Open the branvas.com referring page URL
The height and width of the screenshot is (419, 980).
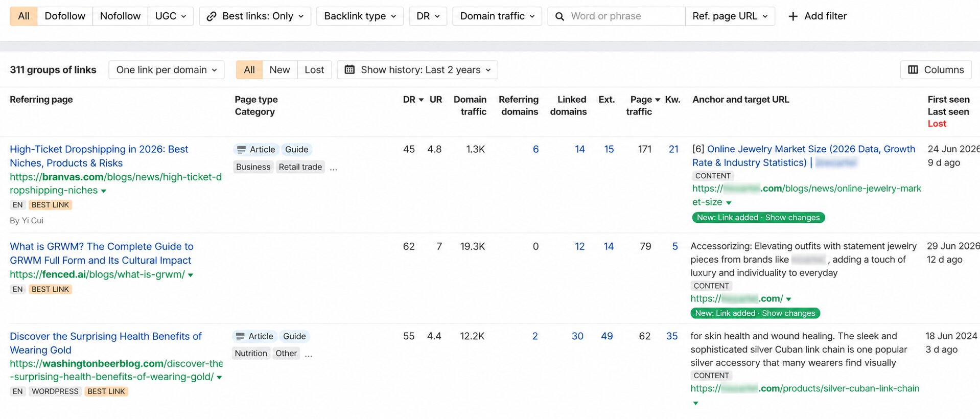click(115, 183)
